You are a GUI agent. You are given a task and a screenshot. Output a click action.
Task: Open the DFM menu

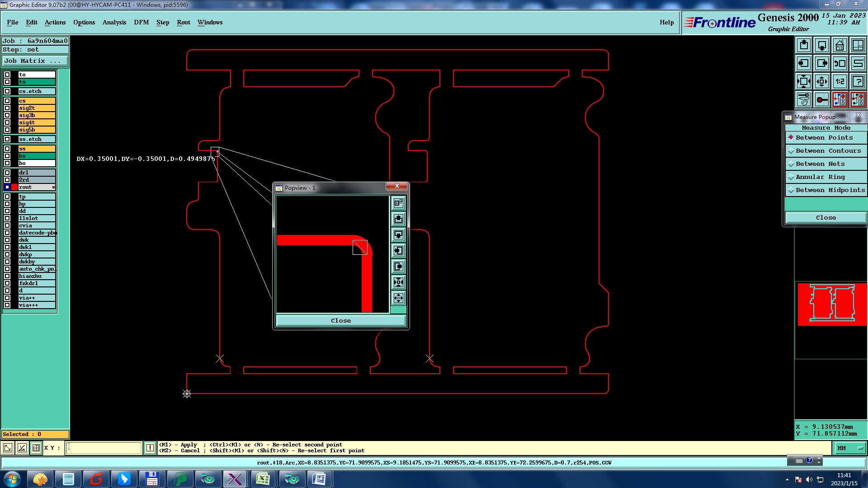coord(141,22)
